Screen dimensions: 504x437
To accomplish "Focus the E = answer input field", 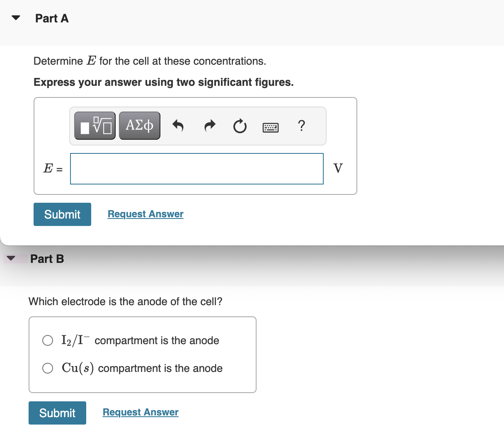I will (197, 169).
